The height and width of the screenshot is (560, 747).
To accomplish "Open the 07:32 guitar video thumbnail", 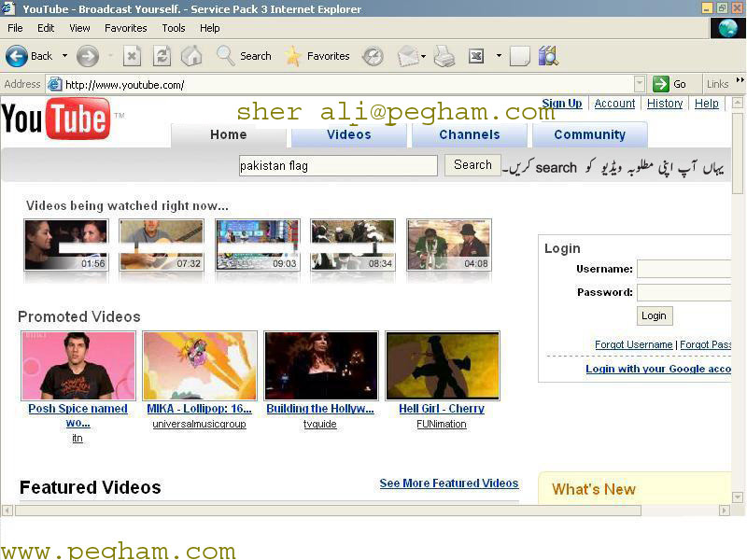I will tap(162, 245).
